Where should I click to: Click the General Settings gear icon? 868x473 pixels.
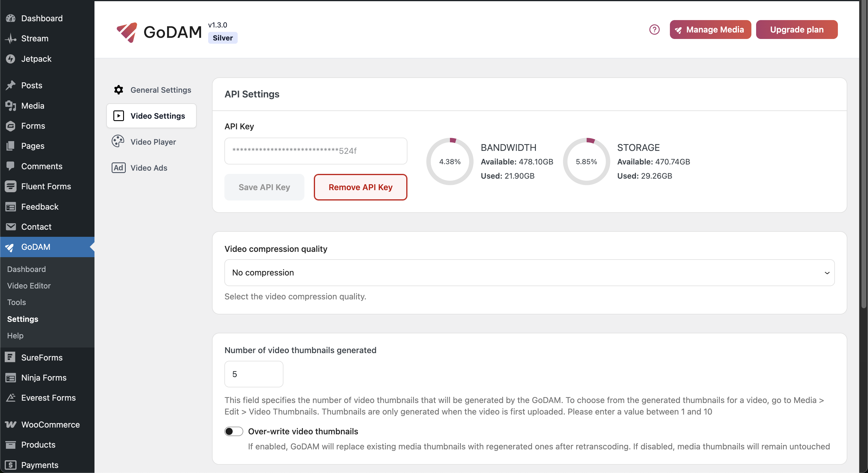coord(118,90)
